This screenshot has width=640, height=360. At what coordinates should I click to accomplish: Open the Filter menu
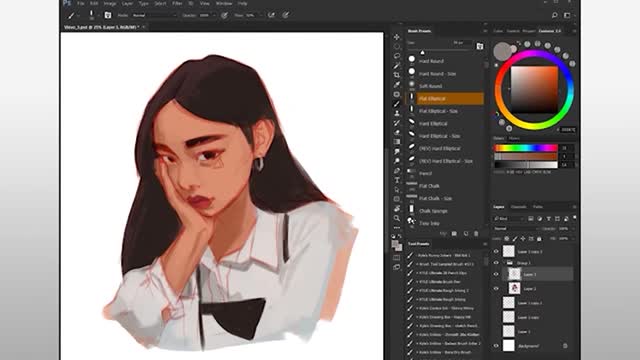tap(177, 3)
